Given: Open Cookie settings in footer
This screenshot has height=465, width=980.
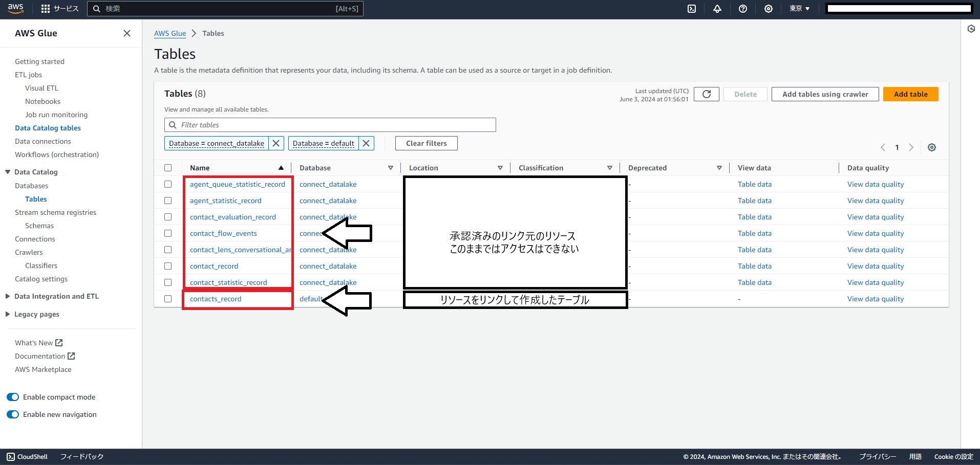Looking at the screenshot, I should (x=954, y=457).
